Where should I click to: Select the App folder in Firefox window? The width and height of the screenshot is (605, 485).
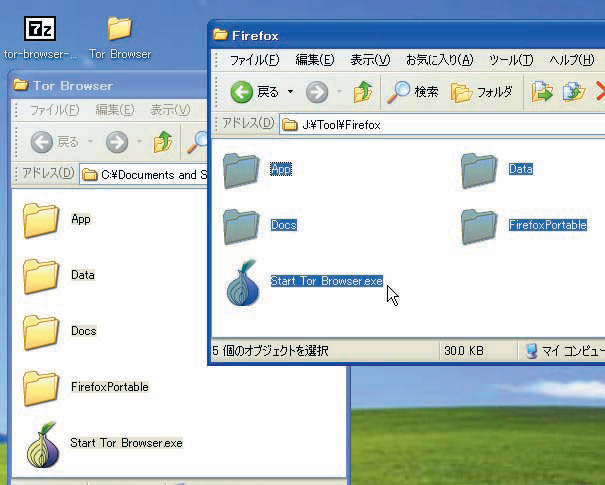tap(242, 171)
